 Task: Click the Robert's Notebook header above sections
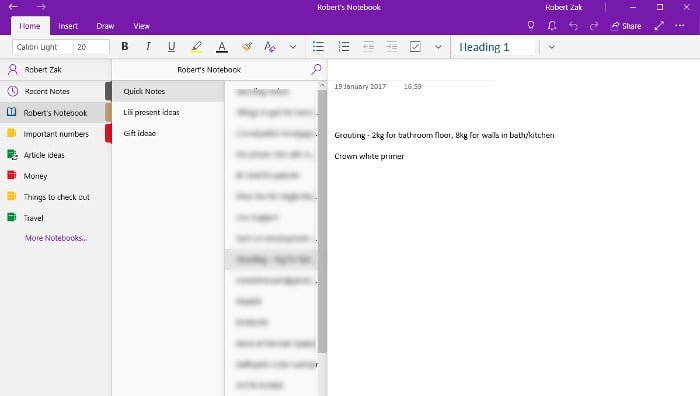pos(209,70)
